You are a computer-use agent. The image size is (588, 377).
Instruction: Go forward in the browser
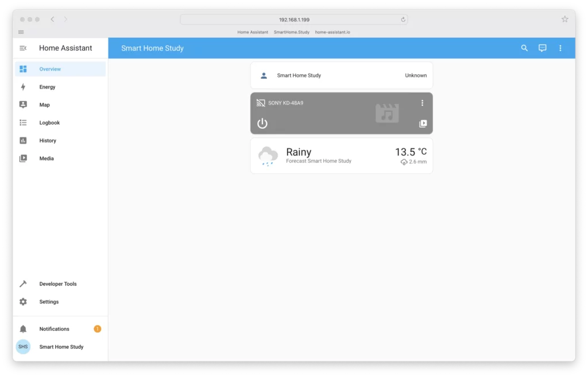[65, 19]
